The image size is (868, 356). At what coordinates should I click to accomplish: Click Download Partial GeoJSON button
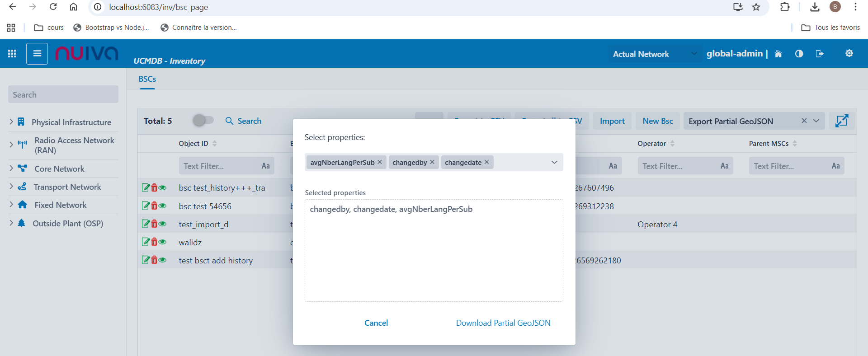pyautogui.click(x=503, y=323)
